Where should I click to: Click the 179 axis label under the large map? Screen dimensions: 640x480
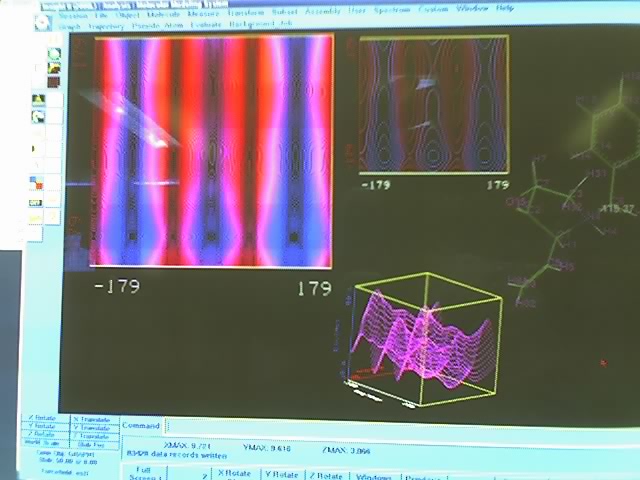click(314, 288)
